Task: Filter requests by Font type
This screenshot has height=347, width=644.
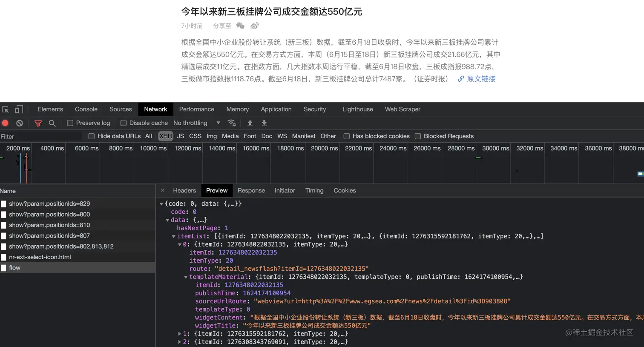Action: click(250, 136)
